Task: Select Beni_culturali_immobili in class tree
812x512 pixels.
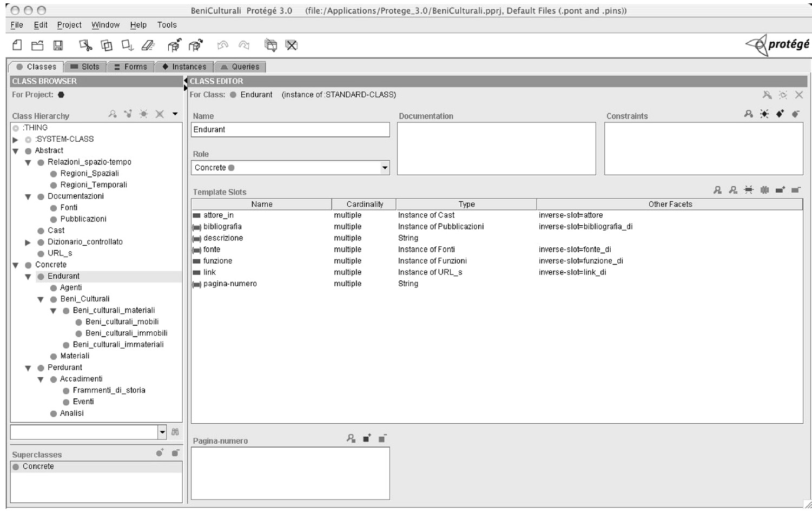Action: pos(126,333)
